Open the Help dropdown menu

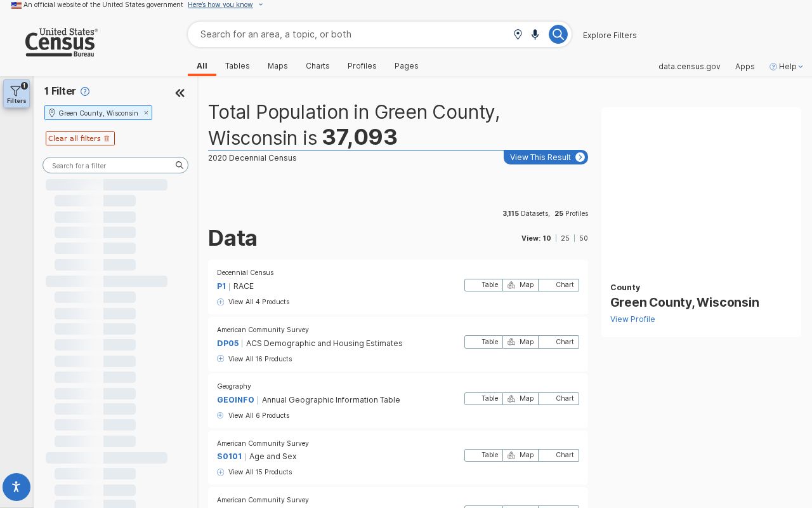(x=786, y=67)
